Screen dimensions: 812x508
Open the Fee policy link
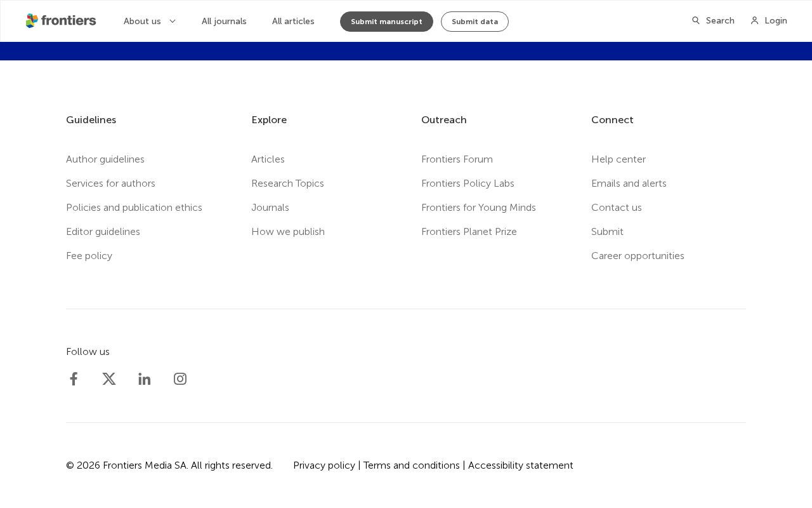tap(89, 256)
